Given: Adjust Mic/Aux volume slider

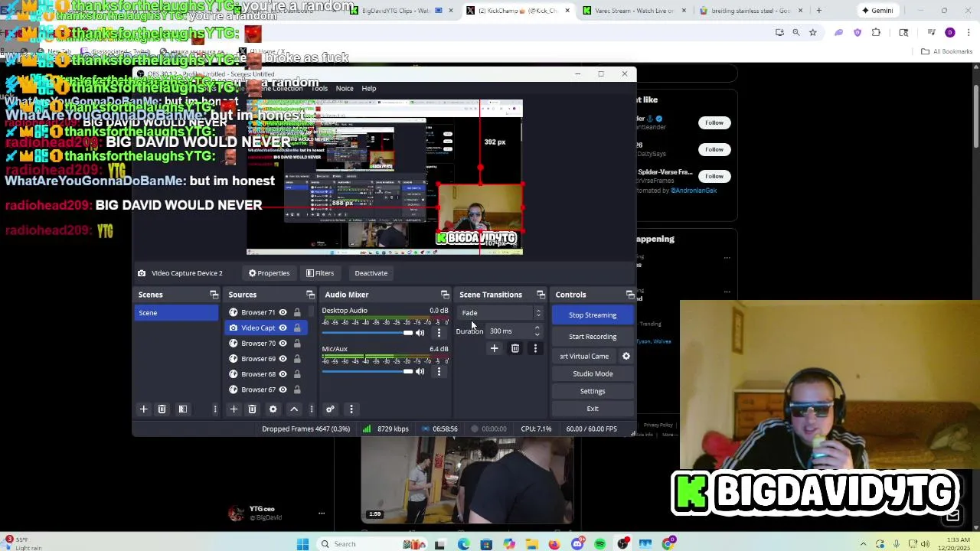Looking at the screenshot, I should [x=367, y=371].
